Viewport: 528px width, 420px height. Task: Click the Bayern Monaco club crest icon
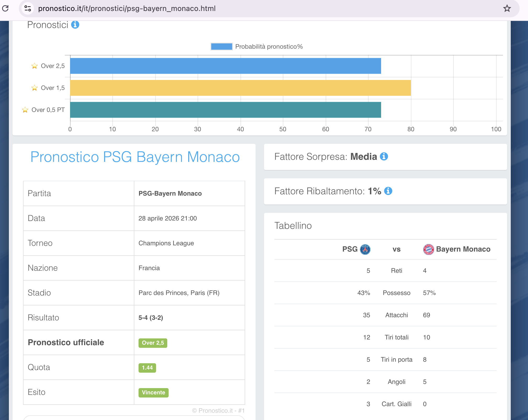pos(428,249)
